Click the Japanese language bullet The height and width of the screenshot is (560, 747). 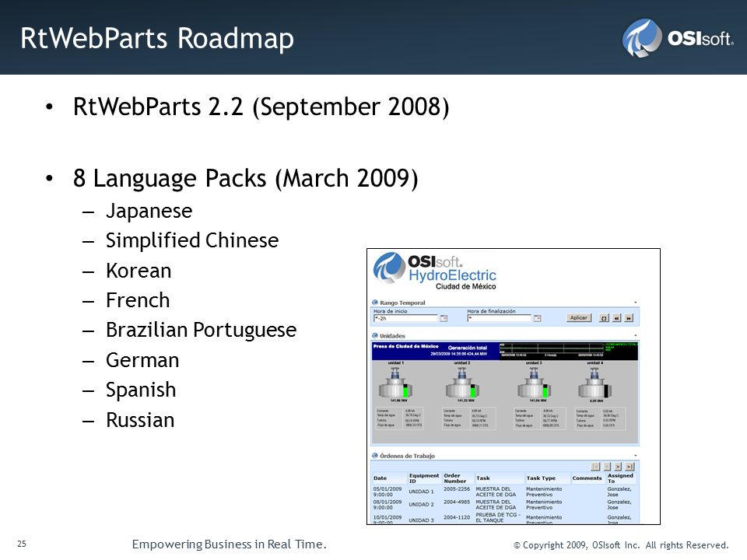149,211
